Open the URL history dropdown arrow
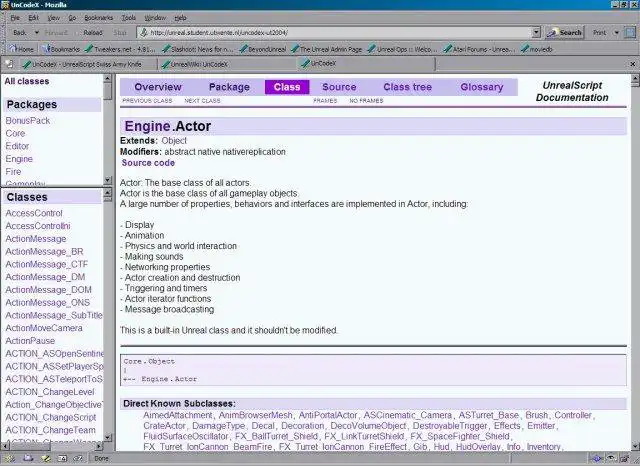640x466 pixels. pos(536,33)
